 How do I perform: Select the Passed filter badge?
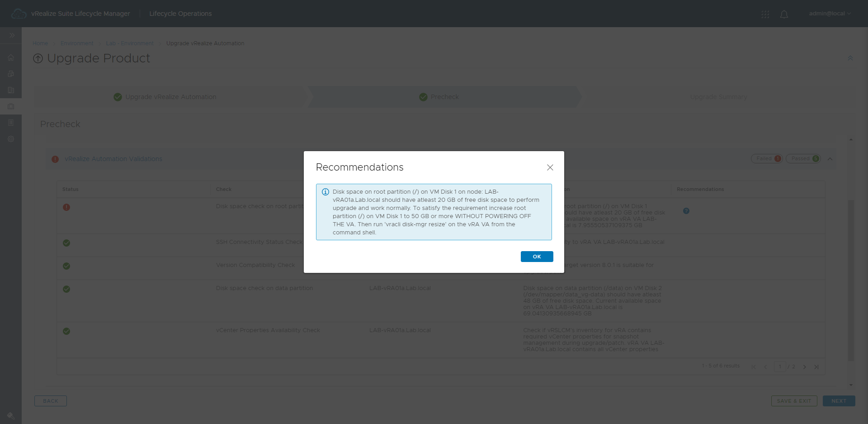click(803, 158)
